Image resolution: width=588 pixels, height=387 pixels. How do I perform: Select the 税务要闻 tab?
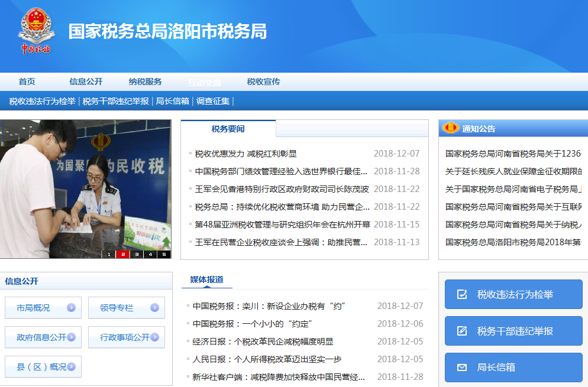(228, 129)
